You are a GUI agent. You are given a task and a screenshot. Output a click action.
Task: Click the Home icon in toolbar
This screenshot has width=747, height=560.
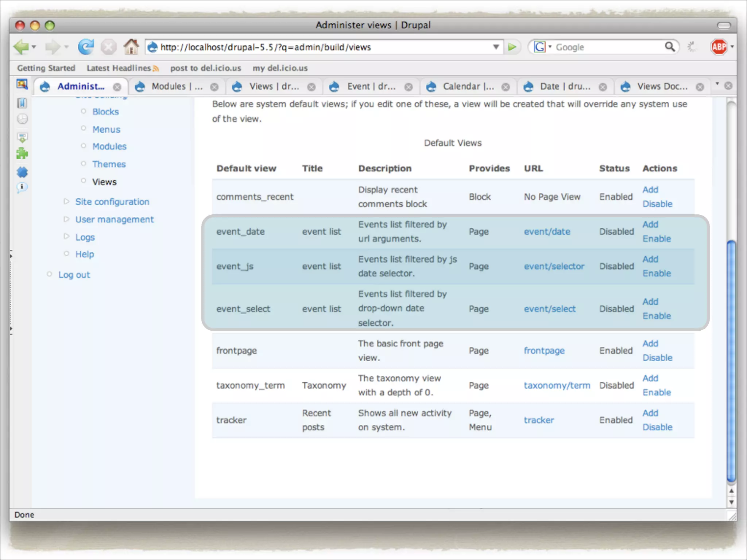click(131, 47)
